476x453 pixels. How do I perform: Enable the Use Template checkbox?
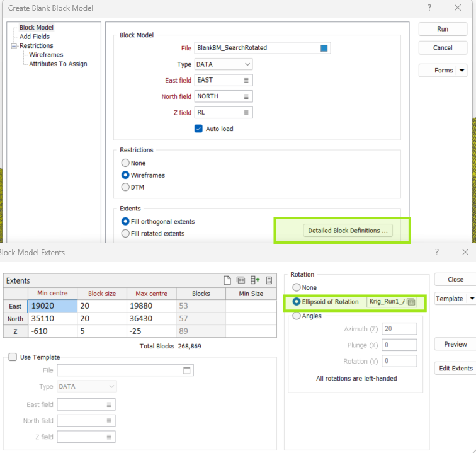13,357
